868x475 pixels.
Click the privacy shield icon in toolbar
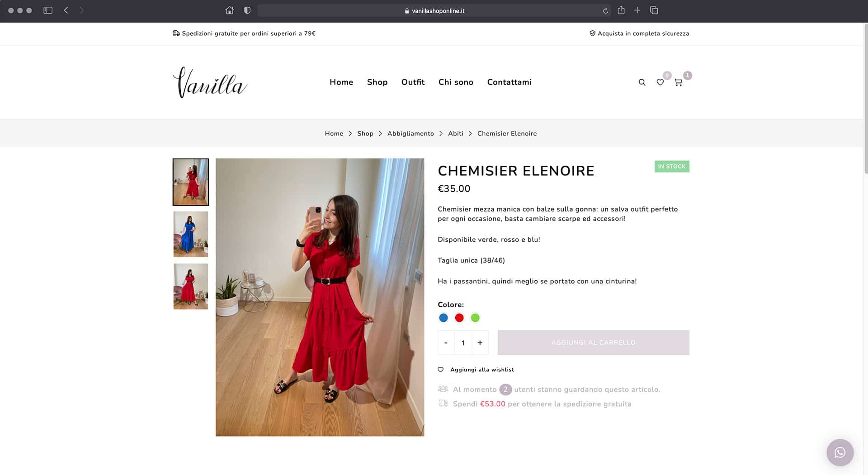[x=247, y=10]
